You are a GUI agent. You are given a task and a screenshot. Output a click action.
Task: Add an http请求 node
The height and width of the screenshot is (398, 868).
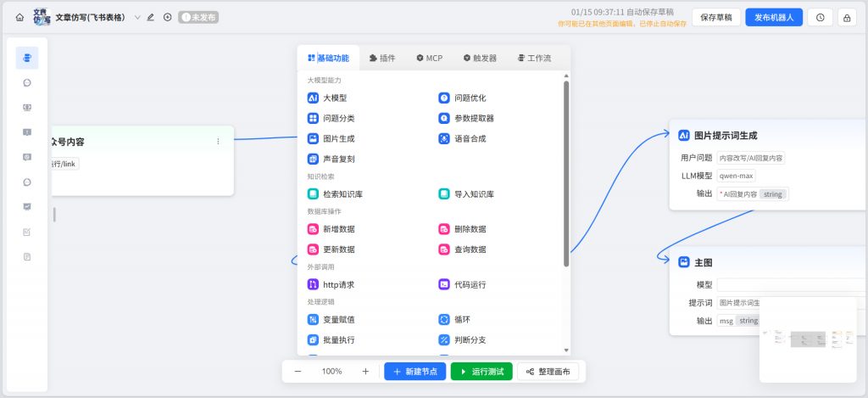coord(331,284)
